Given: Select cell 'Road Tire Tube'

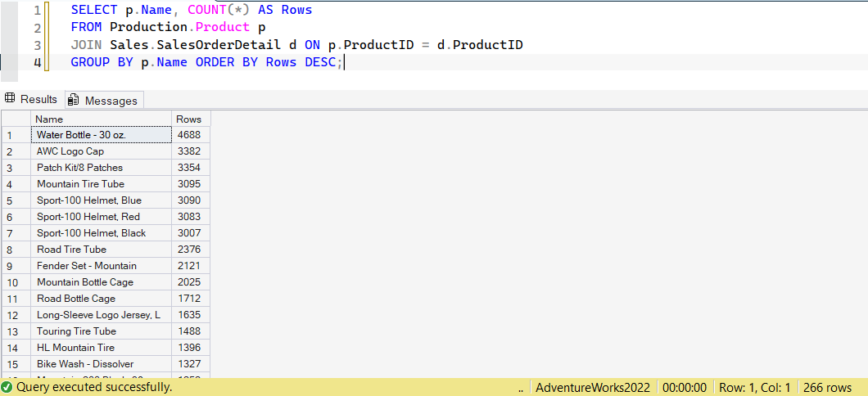Looking at the screenshot, I should click(102, 250).
